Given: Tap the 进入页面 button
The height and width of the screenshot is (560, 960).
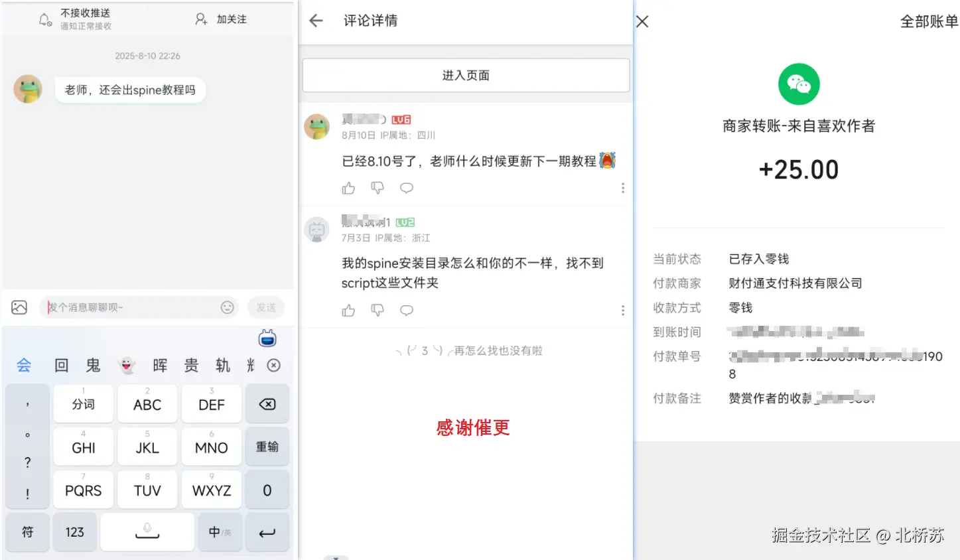Looking at the screenshot, I should tap(466, 75).
